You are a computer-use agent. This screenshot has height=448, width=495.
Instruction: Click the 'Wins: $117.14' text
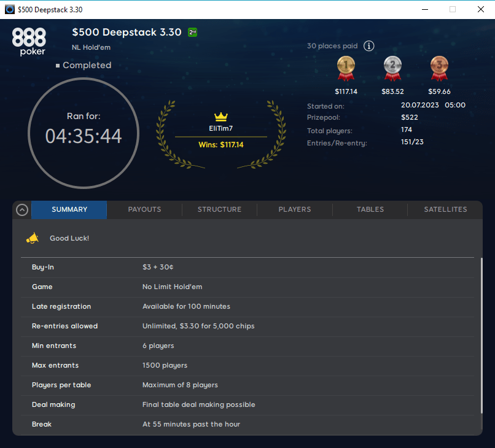(221, 145)
